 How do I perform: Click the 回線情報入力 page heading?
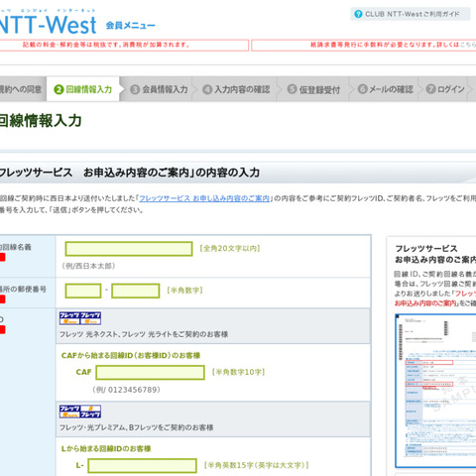tap(41, 121)
